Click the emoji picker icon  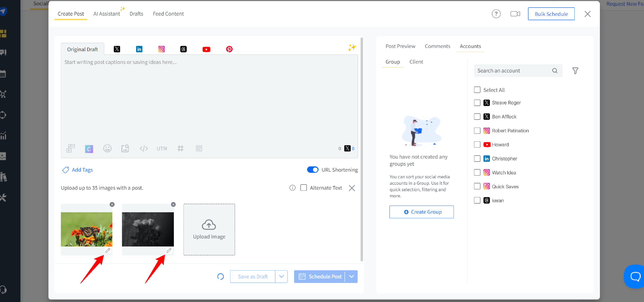[x=107, y=149]
